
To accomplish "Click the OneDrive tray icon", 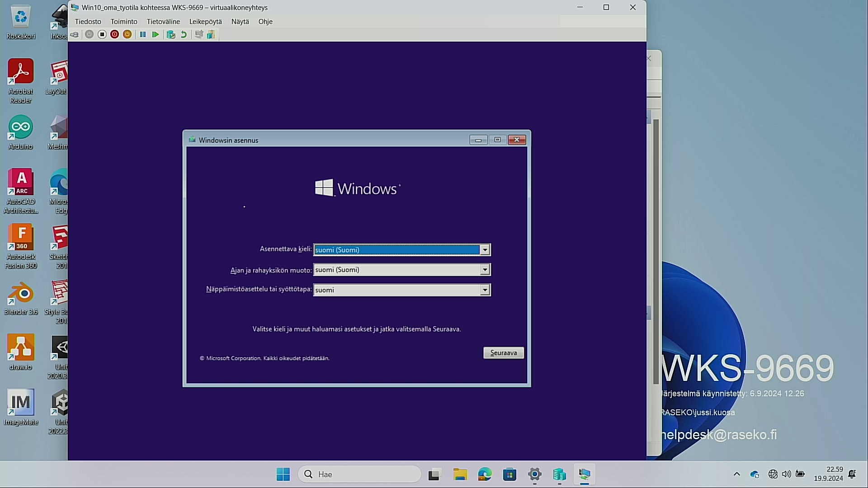I will point(755,474).
